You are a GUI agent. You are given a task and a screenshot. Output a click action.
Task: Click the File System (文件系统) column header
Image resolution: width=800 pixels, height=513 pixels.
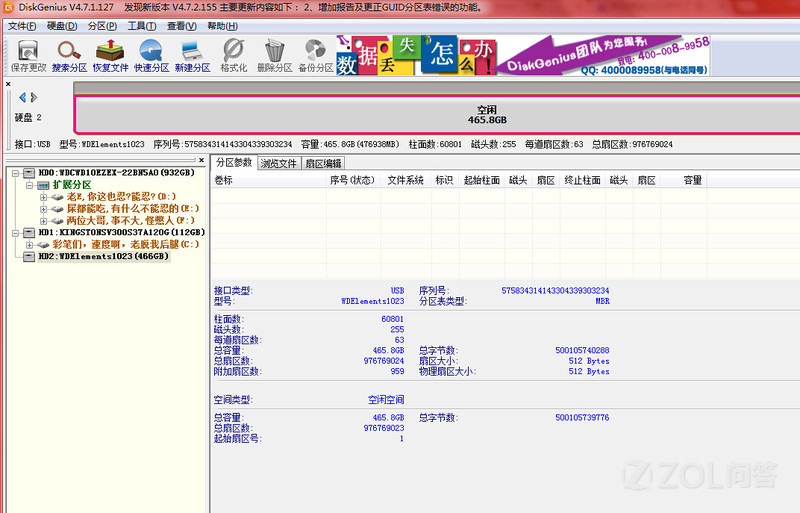pyautogui.click(x=406, y=180)
